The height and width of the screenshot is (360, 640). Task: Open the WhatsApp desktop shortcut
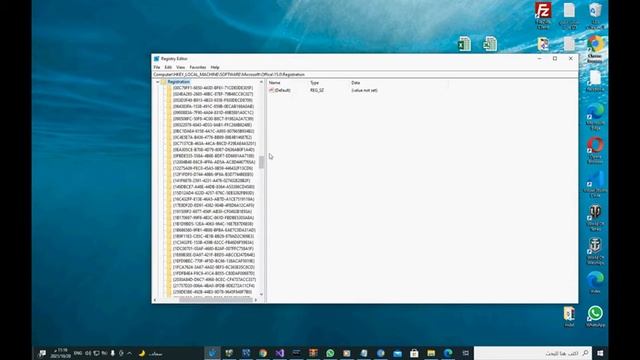coord(595,316)
